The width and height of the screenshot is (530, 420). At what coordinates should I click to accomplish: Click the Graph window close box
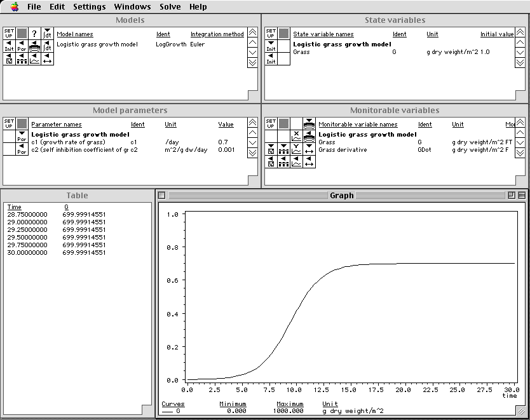click(x=162, y=195)
